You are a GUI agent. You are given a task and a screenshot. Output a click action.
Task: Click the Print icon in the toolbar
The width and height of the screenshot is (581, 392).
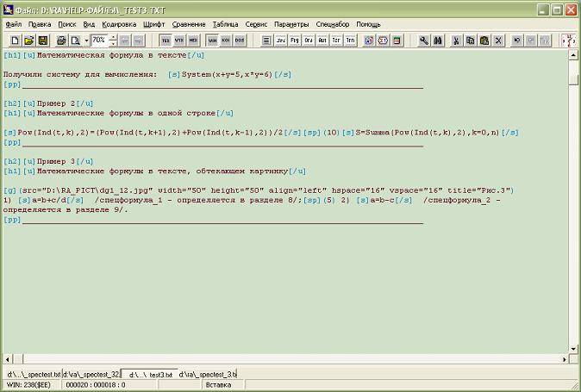(61, 40)
